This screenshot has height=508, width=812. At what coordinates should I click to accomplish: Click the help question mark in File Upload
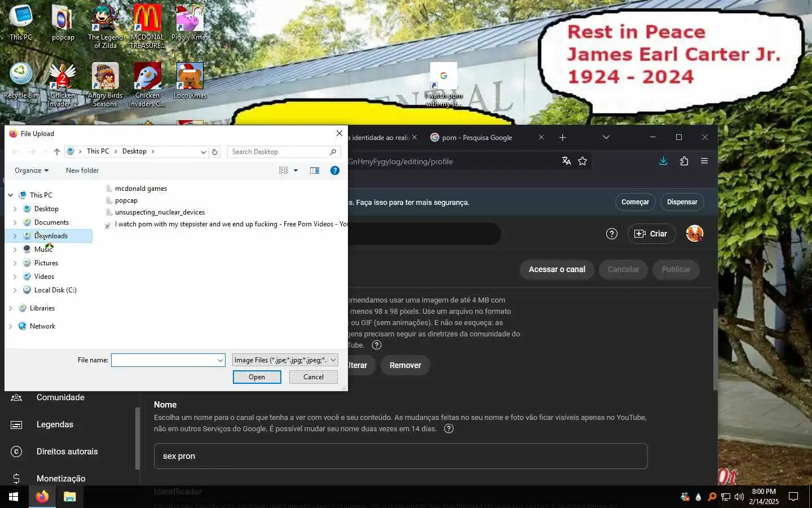coord(335,170)
